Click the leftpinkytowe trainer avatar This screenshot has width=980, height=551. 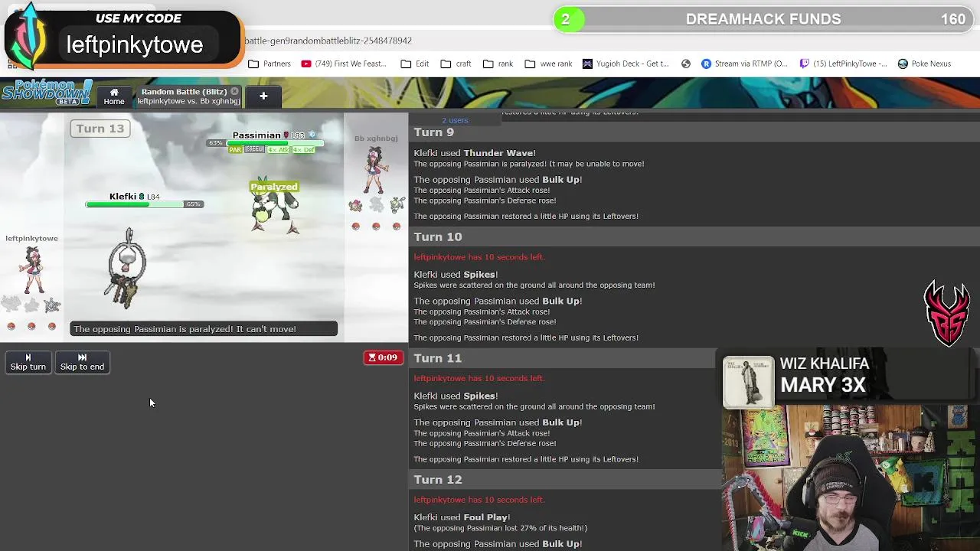click(32, 269)
